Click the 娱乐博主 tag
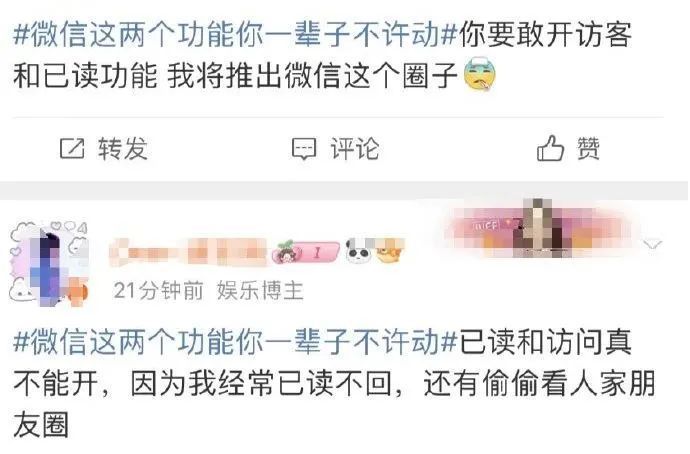This screenshot has width=690, height=454. click(260, 291)
